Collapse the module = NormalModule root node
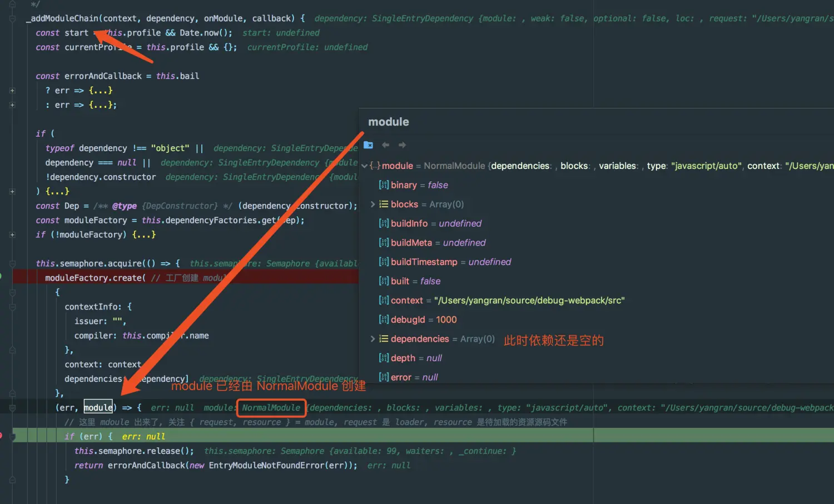This screenshot has height=504, width=834. pos(364,166)
